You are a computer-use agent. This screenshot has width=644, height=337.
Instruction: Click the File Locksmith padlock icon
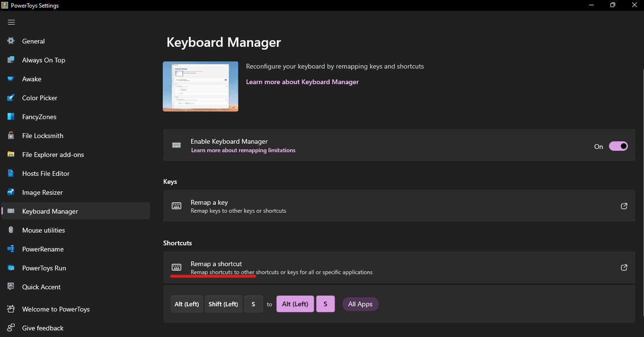coord(11,136)
